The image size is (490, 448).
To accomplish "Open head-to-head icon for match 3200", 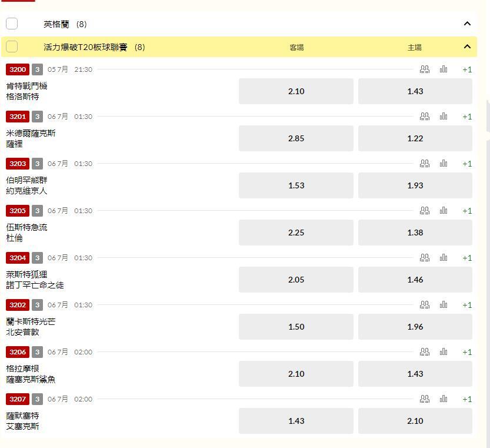I will point(424,69).
